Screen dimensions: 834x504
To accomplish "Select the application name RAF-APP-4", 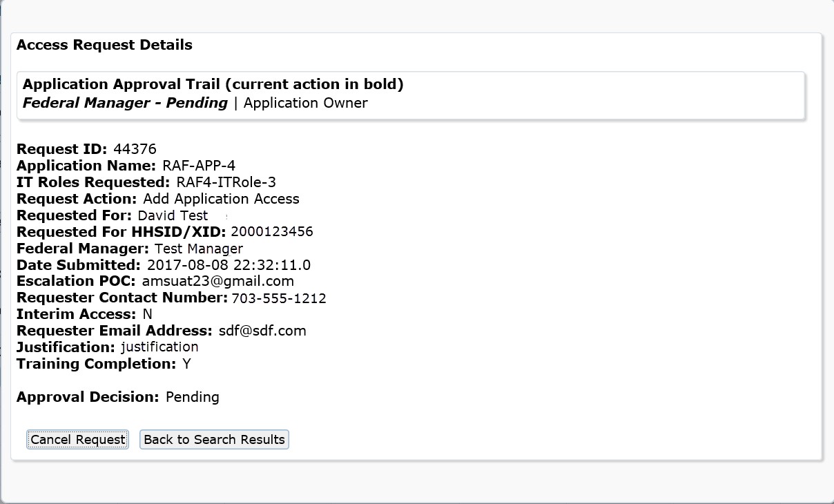I will pyautogui.click(x=199, y=166).
